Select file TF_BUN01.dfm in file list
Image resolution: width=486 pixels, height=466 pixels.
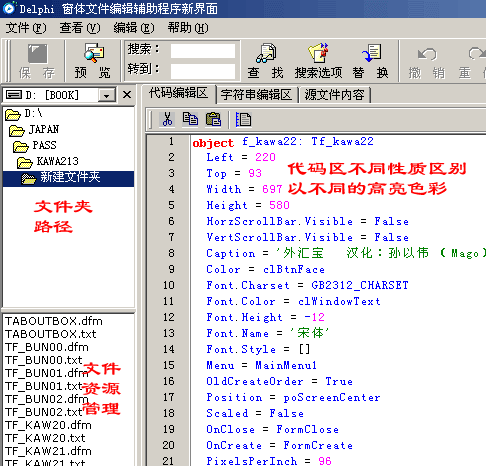[x=47, y=373]
